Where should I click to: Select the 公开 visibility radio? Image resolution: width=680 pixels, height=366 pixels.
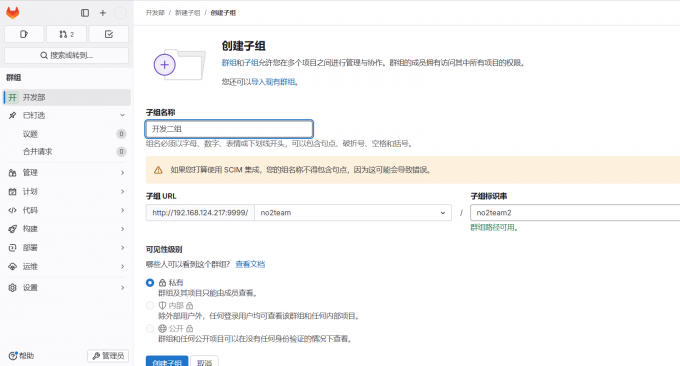[150, 329]
